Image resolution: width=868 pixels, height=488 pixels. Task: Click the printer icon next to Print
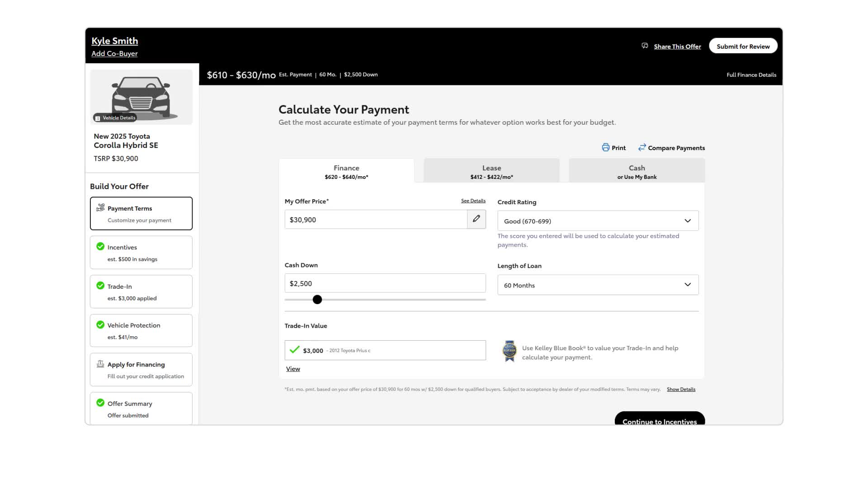point(605,148)
